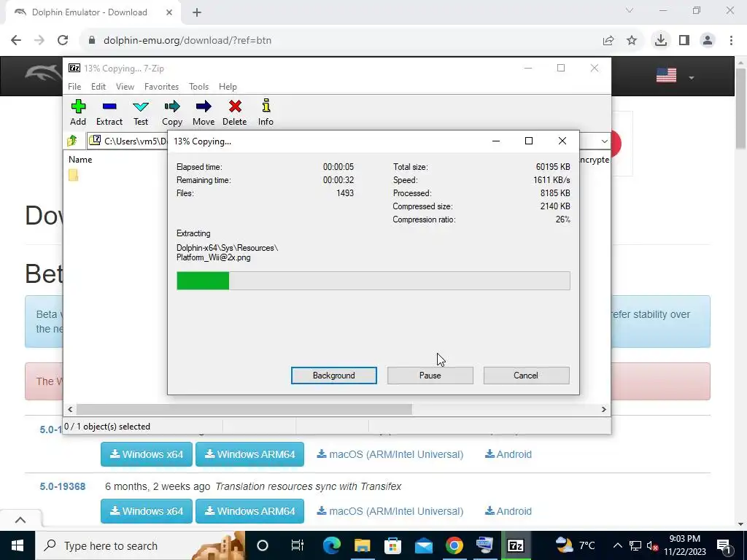Open a new Chrome tab
Image resolution: width=747 pixels, height=560 pixels.
tap(197, 12)
